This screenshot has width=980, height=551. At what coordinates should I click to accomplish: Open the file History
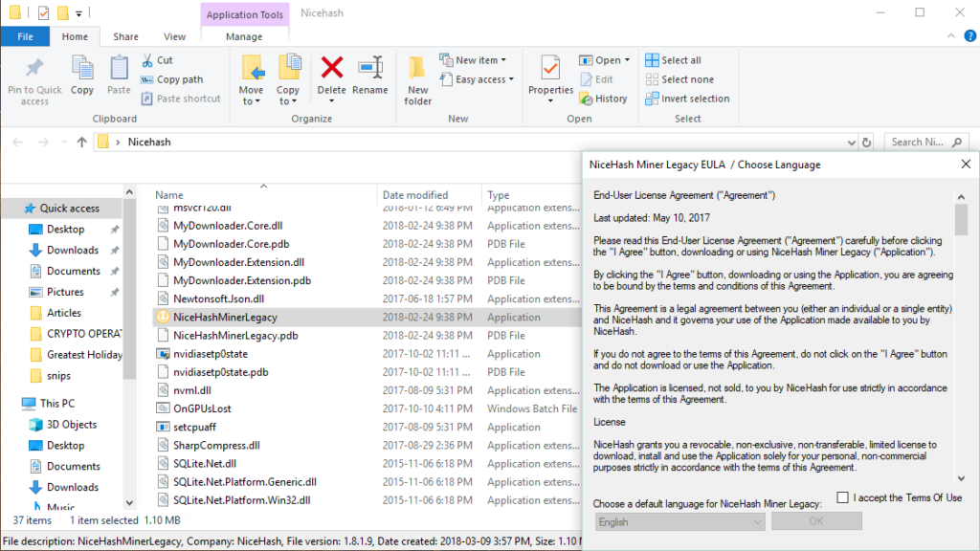[x=603, y=99]
